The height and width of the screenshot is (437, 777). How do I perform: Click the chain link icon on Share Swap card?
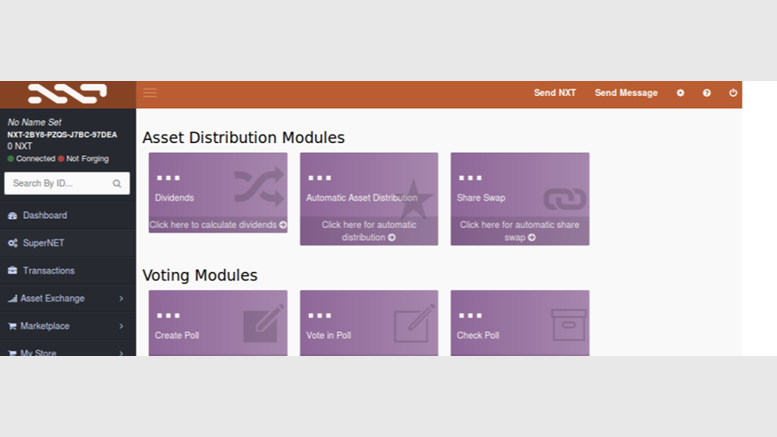click(x=565, y=199)
